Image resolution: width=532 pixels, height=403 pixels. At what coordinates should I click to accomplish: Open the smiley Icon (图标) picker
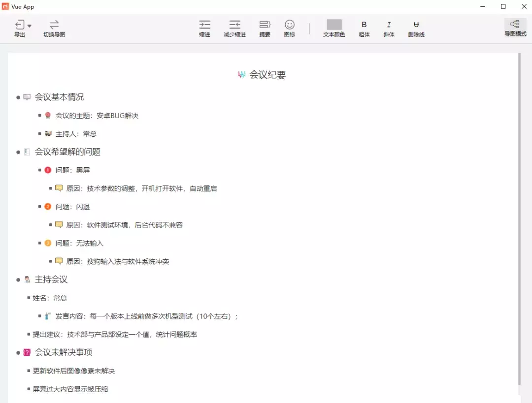click(x=290, y=25)
